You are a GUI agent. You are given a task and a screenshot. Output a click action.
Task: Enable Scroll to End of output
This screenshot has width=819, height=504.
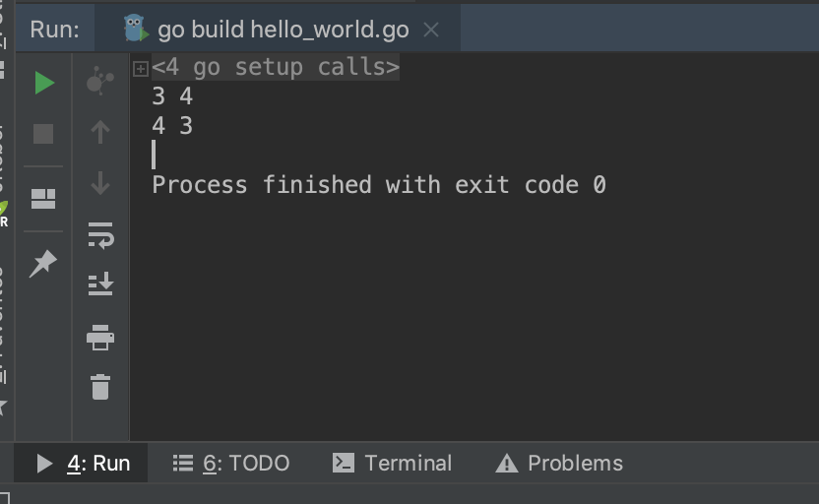[100, 284]
